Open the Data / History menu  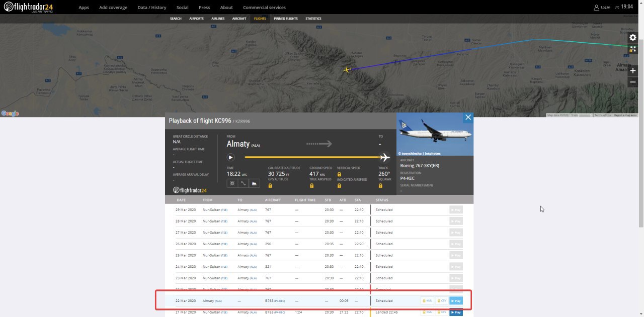click(x=152, y=8)
